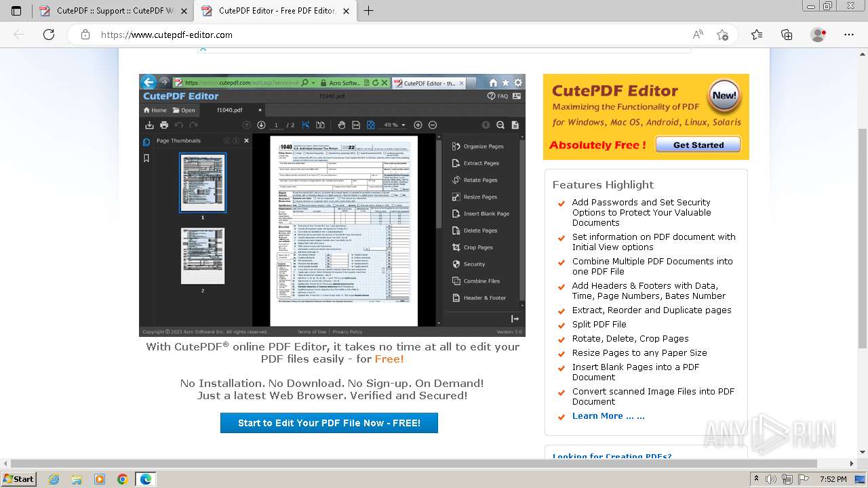Add this page to favorites
The image size is (868, 488).
722,35
